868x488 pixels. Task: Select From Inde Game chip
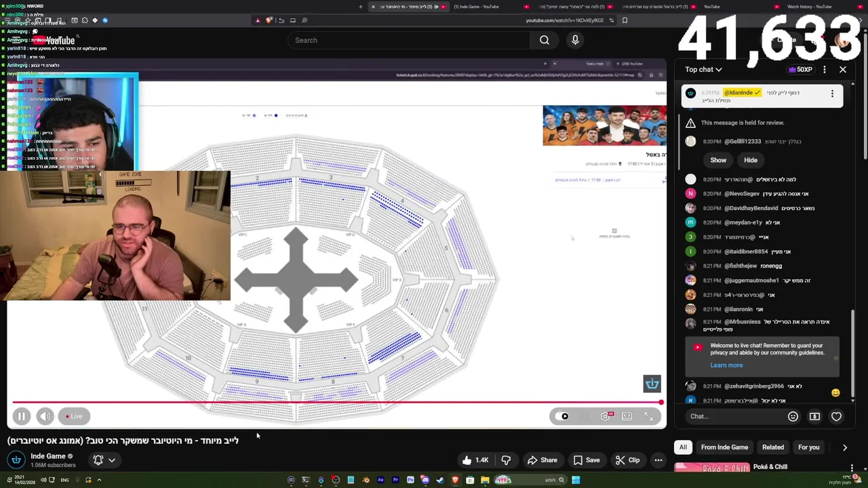[x=724, y=447]
